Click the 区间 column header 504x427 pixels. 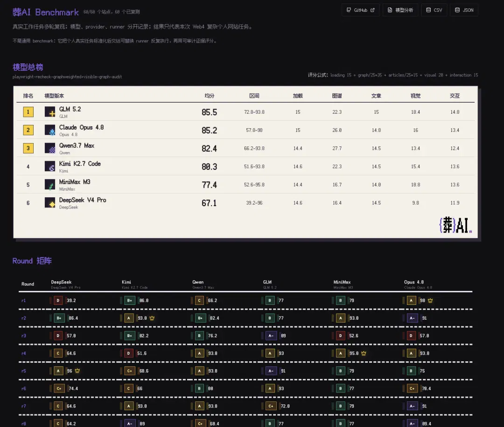[x=254, y=96]
